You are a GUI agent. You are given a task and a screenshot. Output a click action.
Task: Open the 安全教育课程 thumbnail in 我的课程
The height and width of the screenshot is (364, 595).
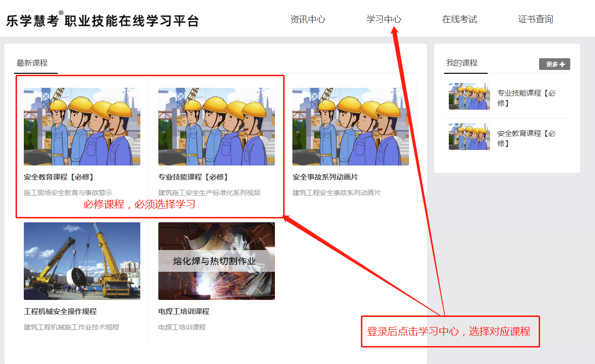pyautogui.click(x=469, y=136)
